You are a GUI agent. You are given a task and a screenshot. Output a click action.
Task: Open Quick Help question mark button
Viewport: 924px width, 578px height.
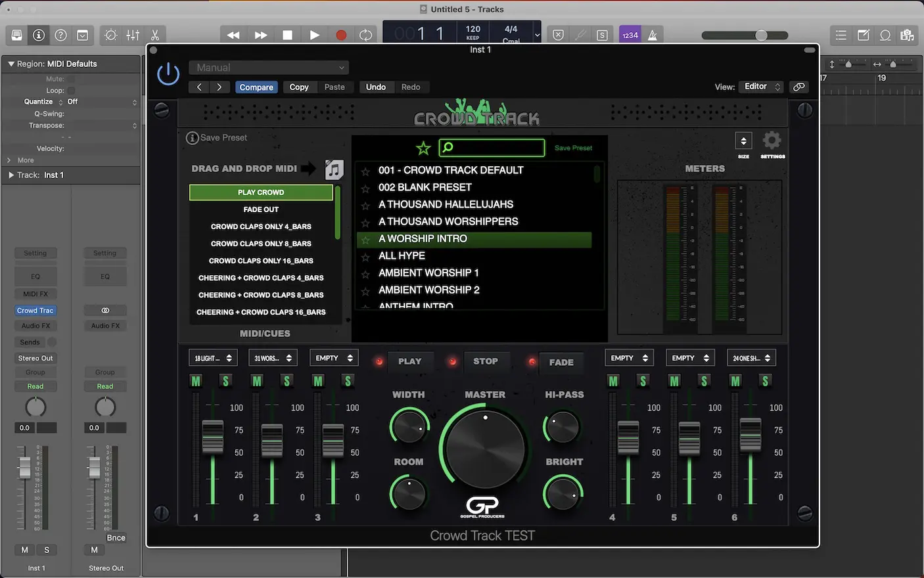60,35
